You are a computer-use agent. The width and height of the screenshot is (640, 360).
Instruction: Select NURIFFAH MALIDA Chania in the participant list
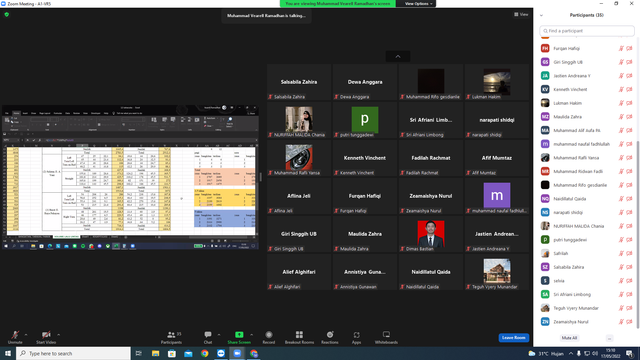(x=586, y=226)
